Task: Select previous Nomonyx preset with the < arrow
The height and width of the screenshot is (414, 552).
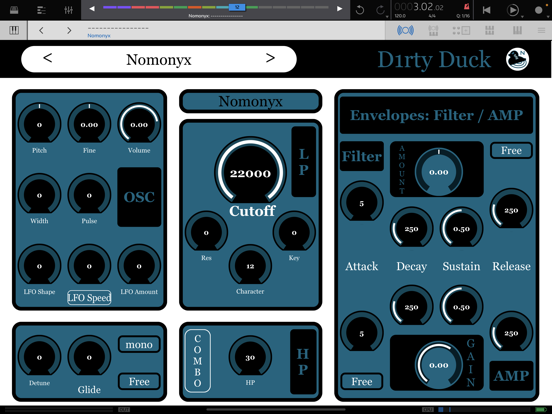Action: [48, 58]
